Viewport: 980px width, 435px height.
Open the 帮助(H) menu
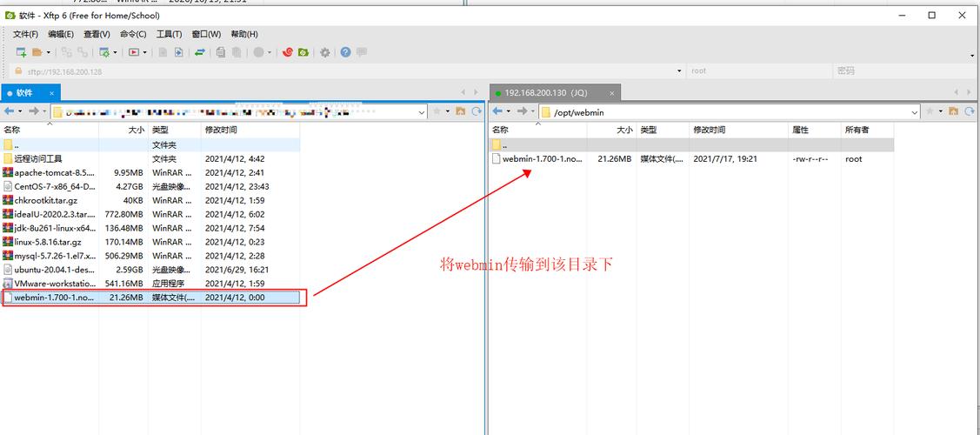point(244,35)
